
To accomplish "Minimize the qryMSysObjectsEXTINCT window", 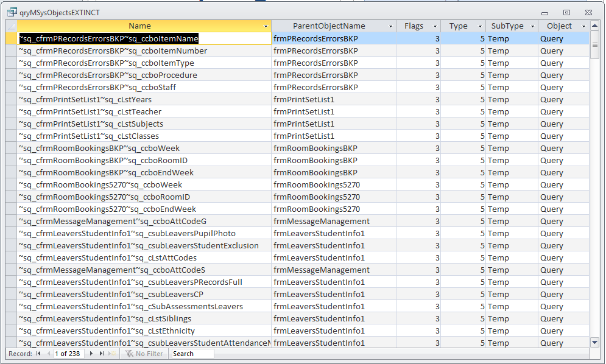I will point(545,13).
